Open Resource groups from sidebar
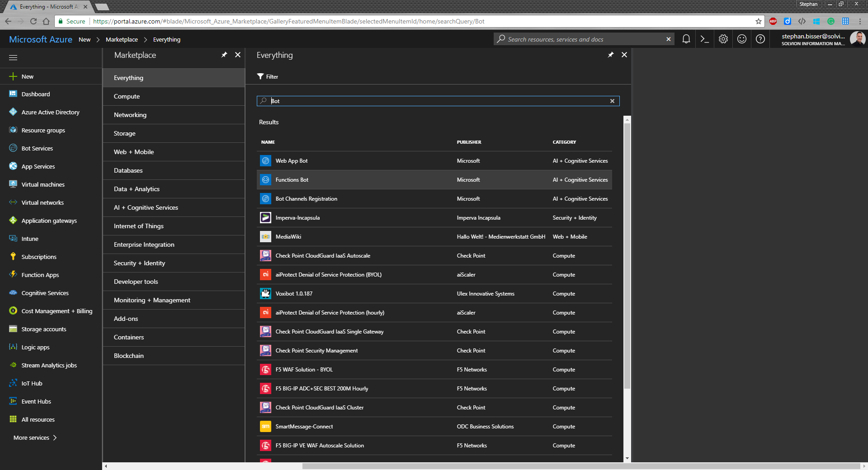Viewport: 868px width, 470px height. (x=51, y=130)
